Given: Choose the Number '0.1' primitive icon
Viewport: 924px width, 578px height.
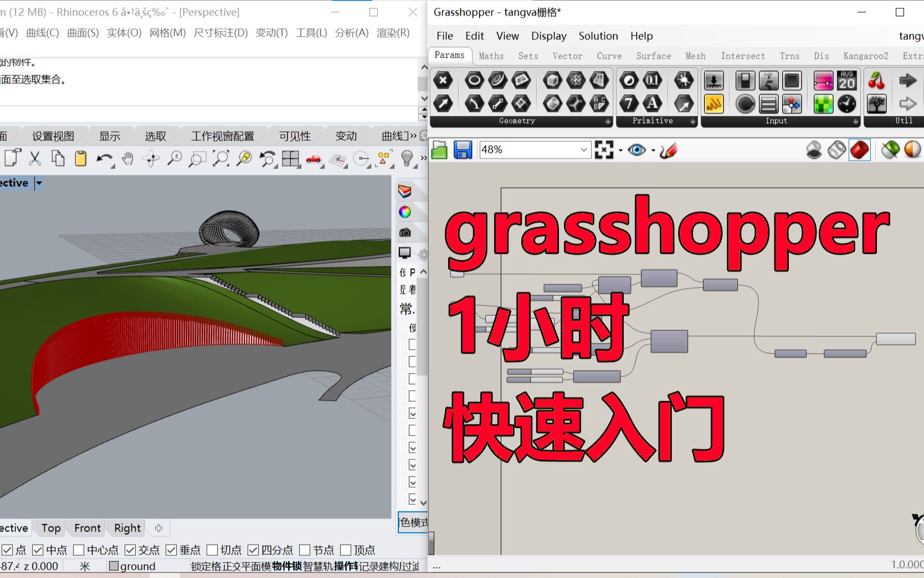Looking at the screenshot, I should pos(652,81).
